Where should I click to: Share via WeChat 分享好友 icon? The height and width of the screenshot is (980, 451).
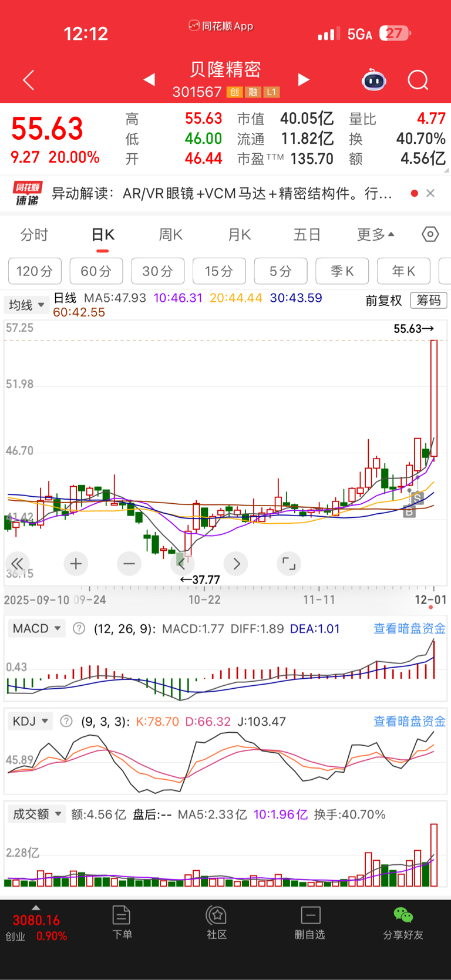pos(403,922)
